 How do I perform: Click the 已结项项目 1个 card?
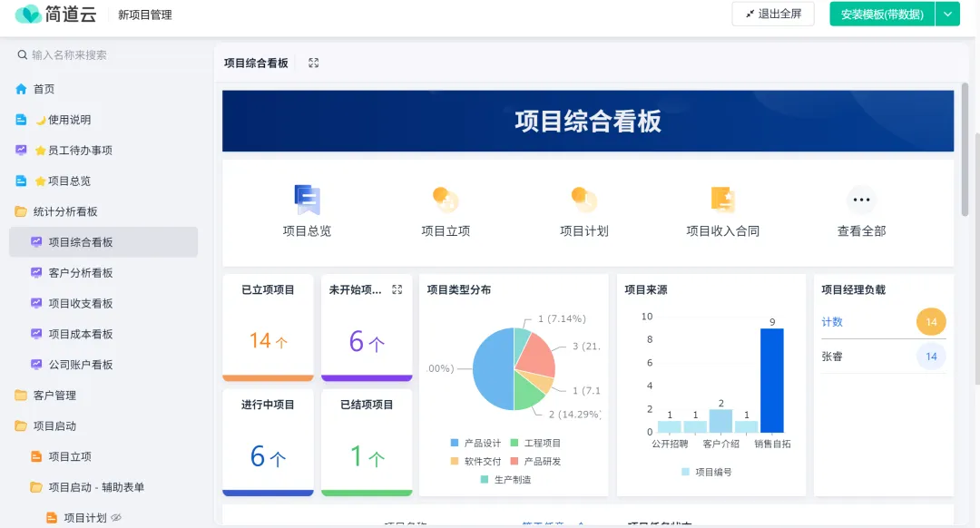(367, 443)
